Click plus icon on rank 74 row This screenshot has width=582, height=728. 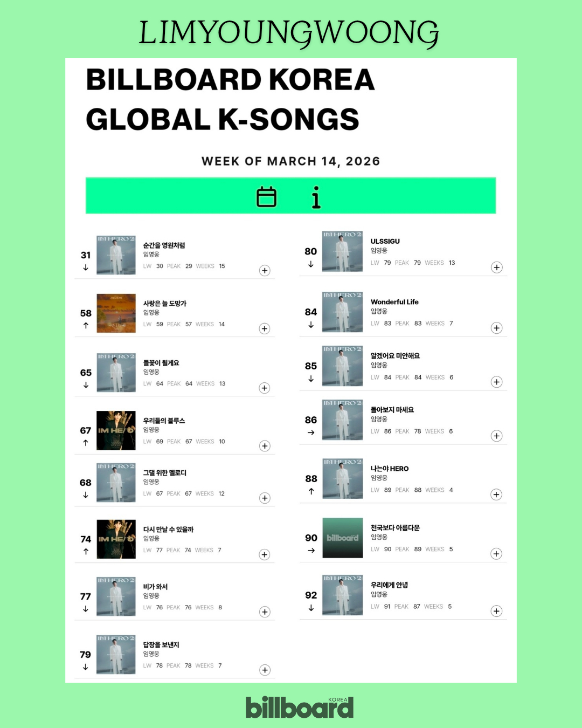pos(265,555)
